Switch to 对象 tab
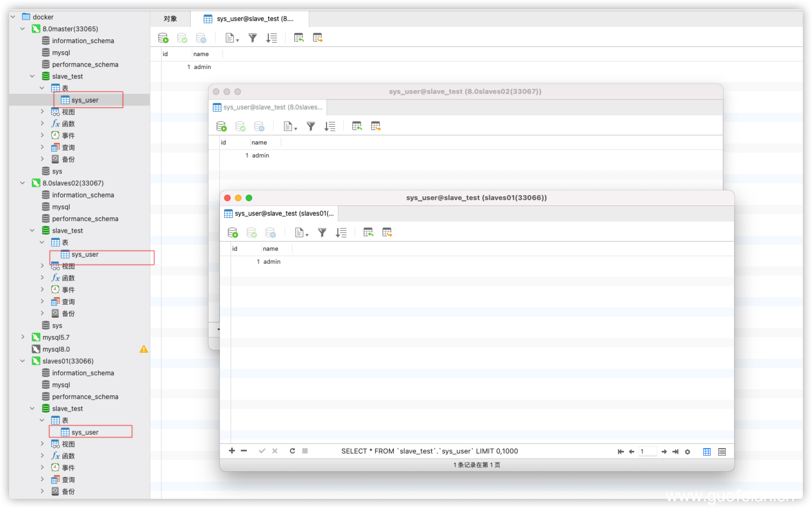 [170, 19]
